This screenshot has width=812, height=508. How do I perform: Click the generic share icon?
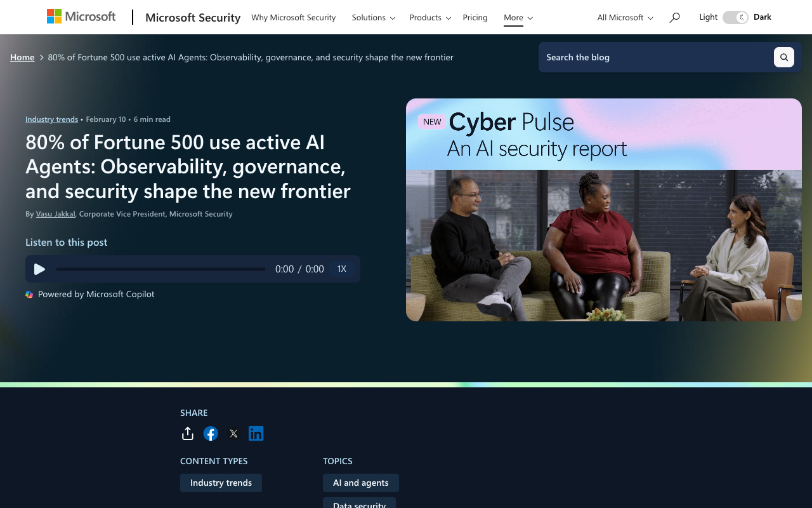pyautogui.click(x=187, y=434)
